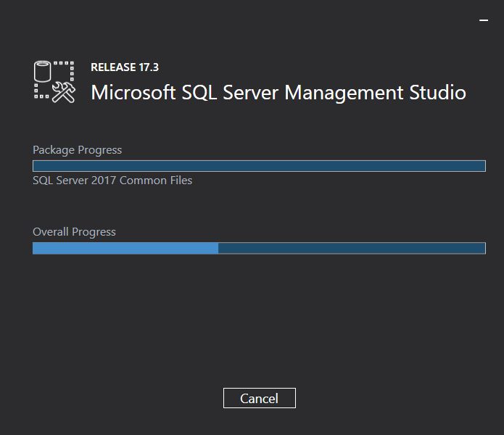Click the RELEASE 17.3 version label

pyautogui.click(x=125, y=67)
